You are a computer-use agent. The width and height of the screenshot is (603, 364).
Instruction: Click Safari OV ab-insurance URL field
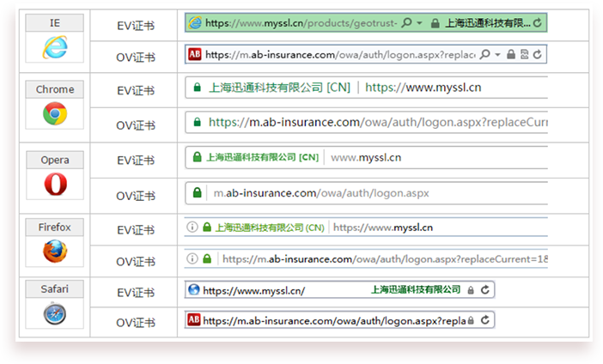click(x=334, y=320)
